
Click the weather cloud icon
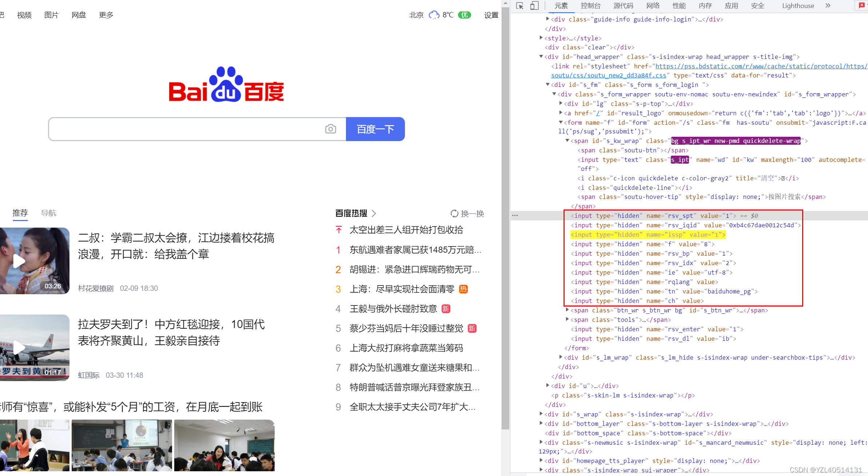(434, 15)
